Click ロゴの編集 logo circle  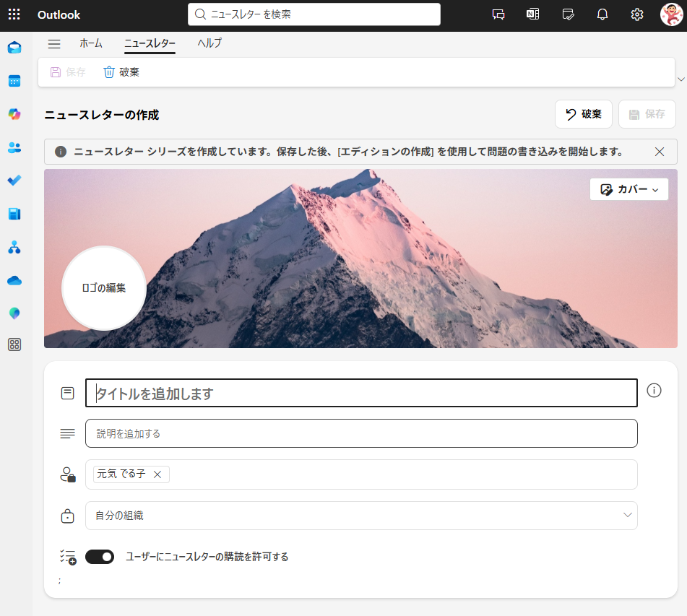(x=104, y=288)
